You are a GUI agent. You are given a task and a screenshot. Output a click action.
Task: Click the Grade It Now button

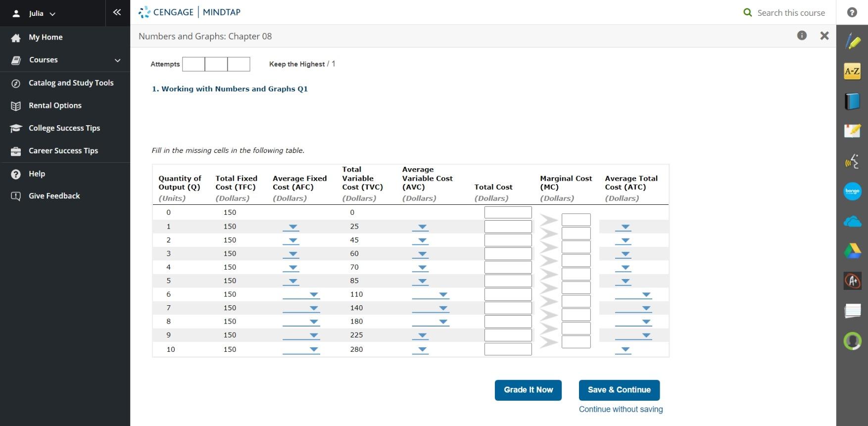click(x=528, y=390)
